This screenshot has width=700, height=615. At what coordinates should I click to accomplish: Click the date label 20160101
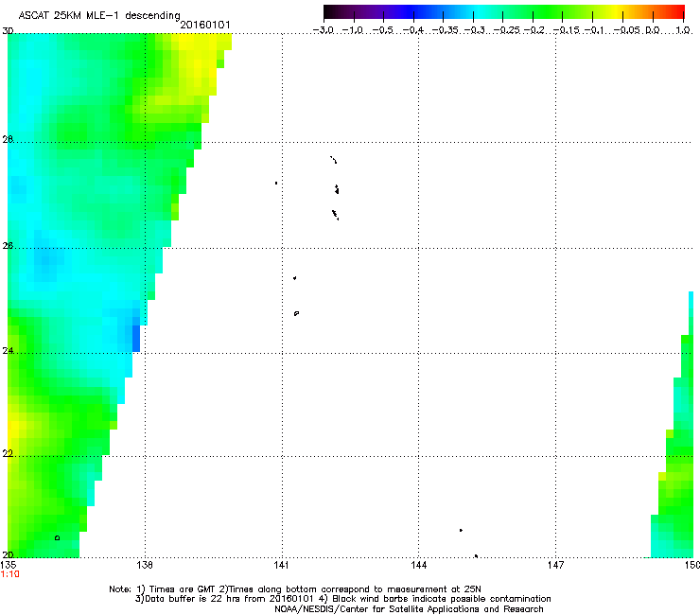205,25
